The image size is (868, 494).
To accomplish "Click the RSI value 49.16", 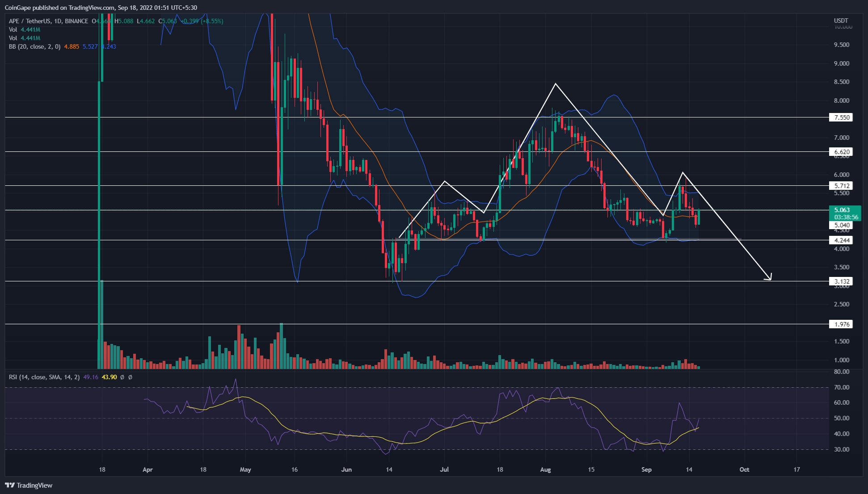I will 91,377.
